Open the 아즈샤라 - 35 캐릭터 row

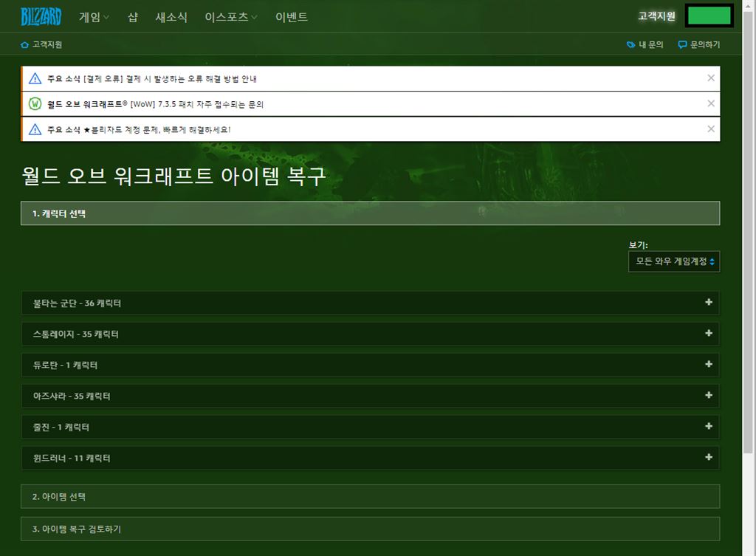coord(371,396)
